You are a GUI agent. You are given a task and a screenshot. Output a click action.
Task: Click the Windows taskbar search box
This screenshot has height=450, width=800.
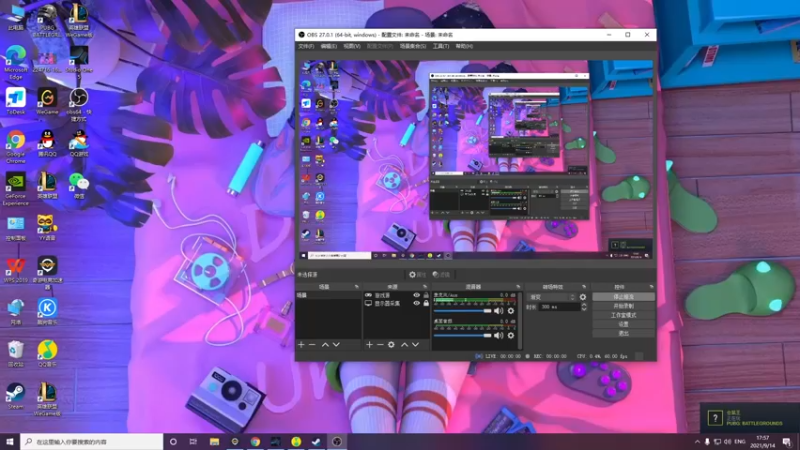tap(92, 442)
